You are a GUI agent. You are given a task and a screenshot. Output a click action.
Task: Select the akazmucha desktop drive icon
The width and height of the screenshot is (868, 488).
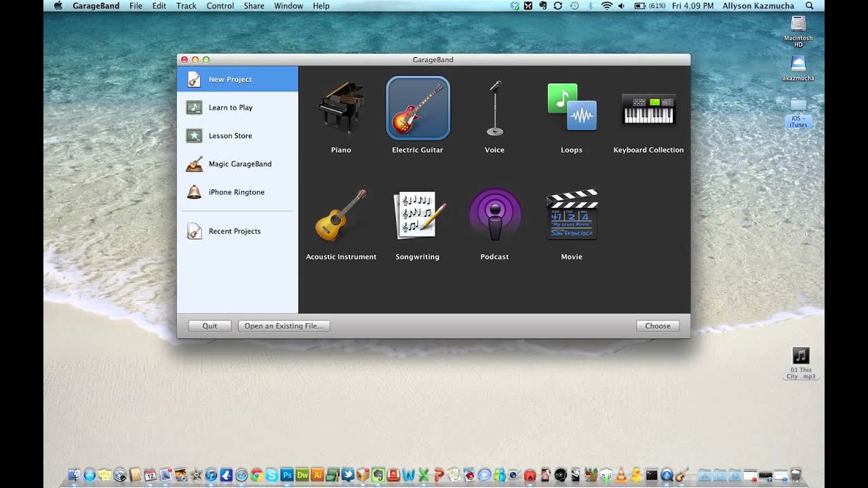(x=798, y=68)
